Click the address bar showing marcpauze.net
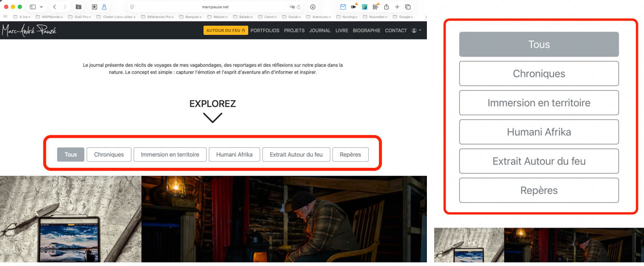 tap(215, 7)
